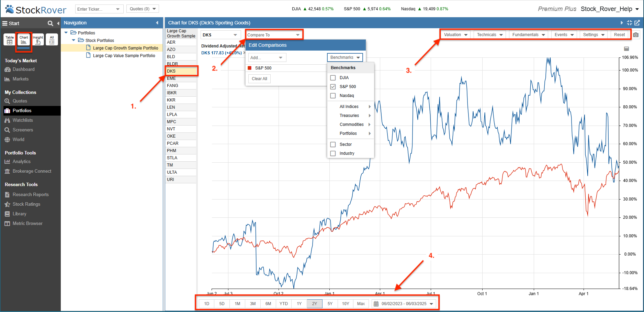
Task: Pop out chart to new window
Action: pyautogui.click(x=637, y=23)
